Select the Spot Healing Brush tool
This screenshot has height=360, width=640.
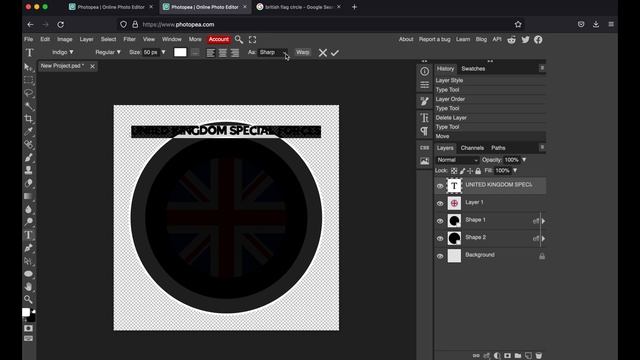[28, 144]
